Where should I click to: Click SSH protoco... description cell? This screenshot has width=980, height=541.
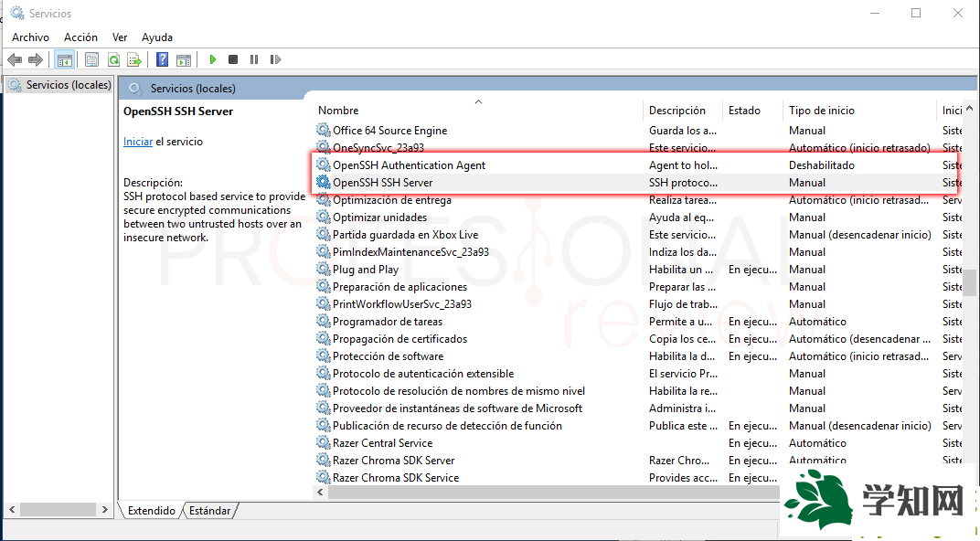(x=683, y=183)
